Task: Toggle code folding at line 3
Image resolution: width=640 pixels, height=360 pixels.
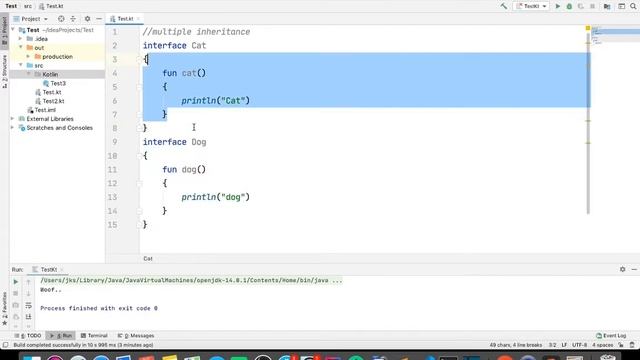Action: pos(140,59)
